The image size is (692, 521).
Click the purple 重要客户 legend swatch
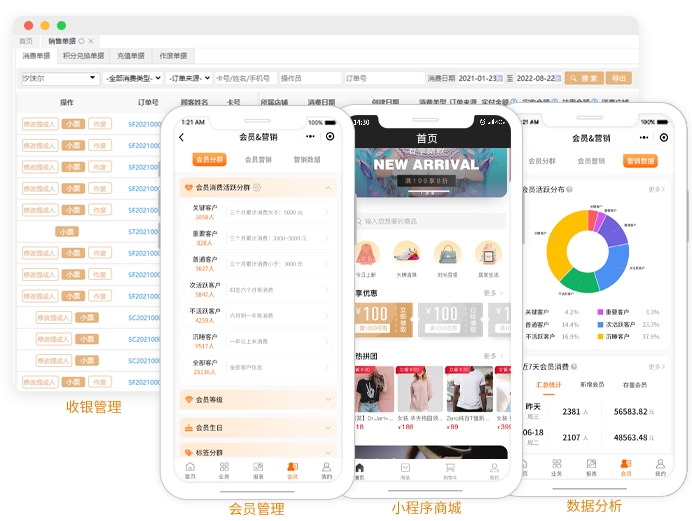600,312
